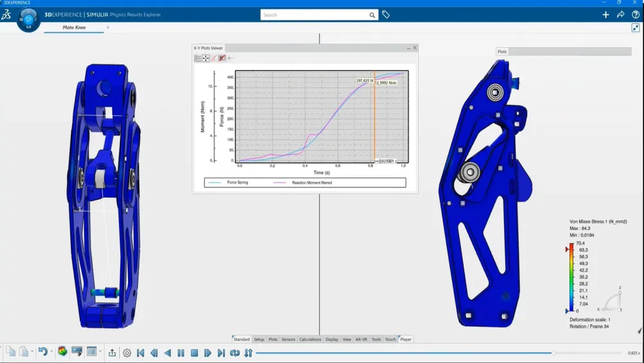The height and width of the screenshot is (363, 644).
Task: Click the Search input field
Action: [x=314, y=15]
